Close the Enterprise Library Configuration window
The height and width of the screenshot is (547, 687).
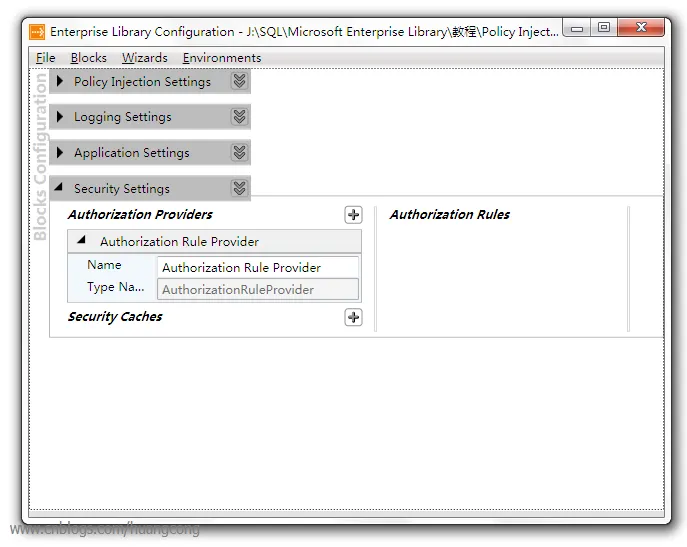(x=641, y=28)
